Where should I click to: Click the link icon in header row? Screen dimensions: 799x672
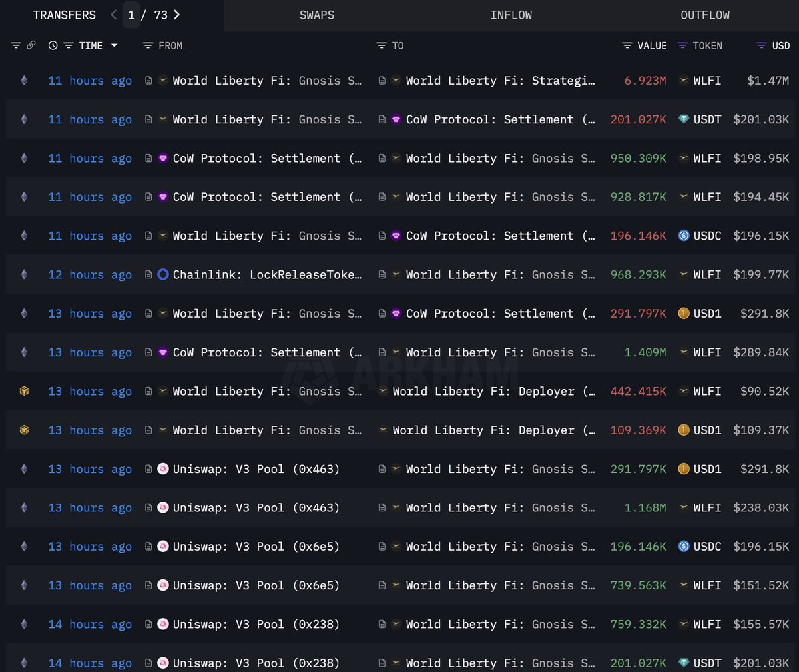(x=31, y=45)
